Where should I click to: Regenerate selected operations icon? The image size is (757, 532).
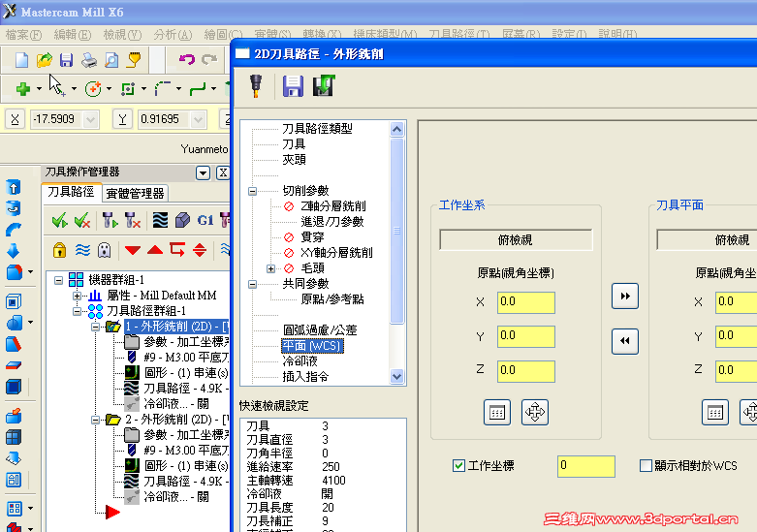click(x=110, y=221)
